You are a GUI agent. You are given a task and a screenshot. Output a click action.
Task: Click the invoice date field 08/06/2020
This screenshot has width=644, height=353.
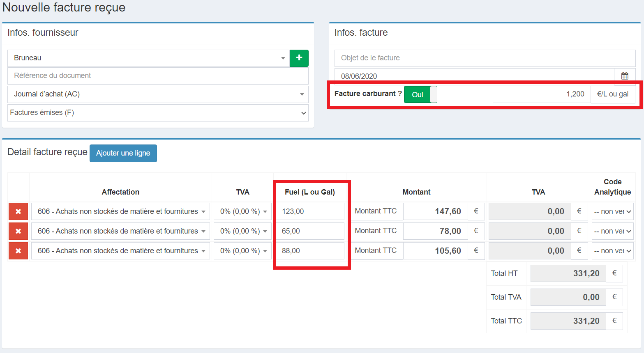point(474,76)
